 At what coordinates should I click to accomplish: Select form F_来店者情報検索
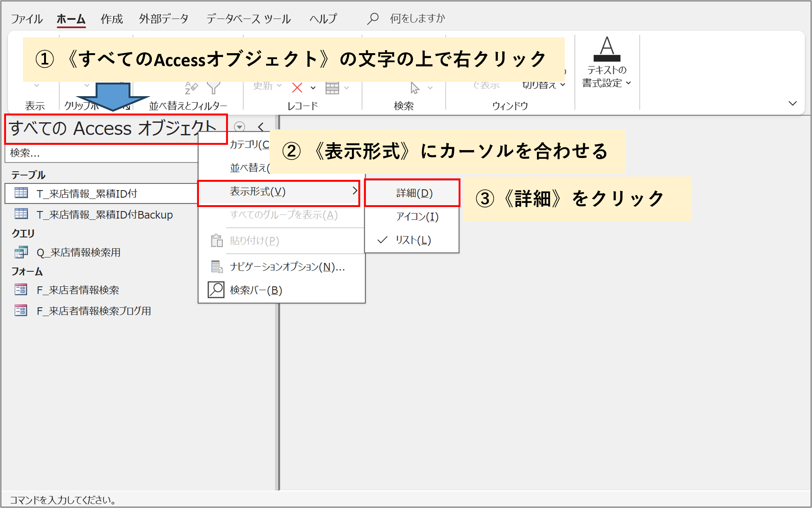(x=78, y=290)
